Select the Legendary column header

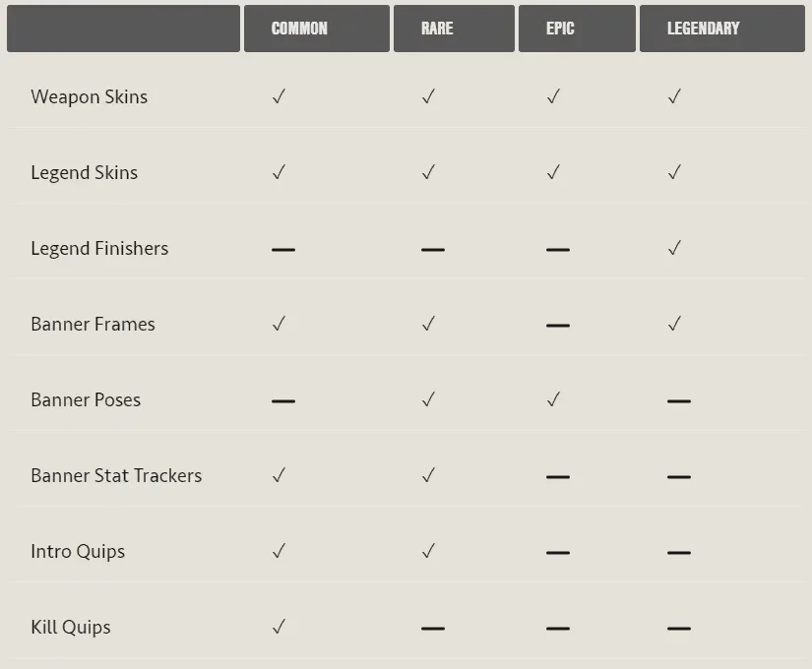[x=721, y=29]
